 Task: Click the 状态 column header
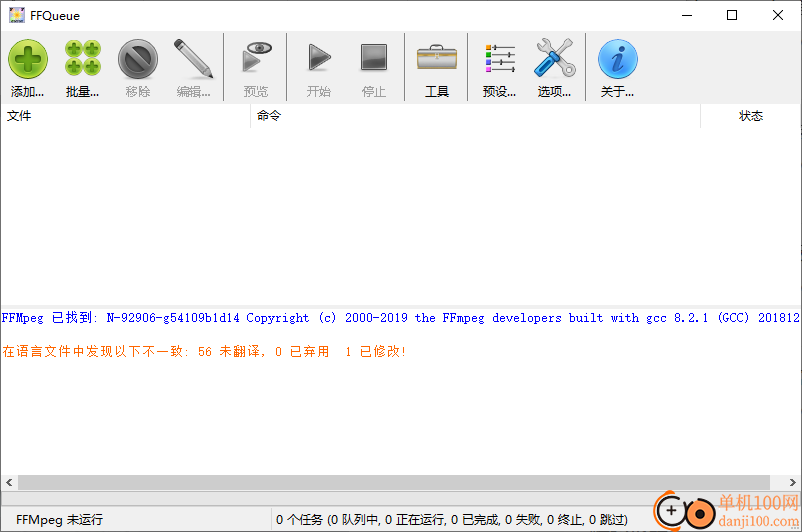coord(750,116)
